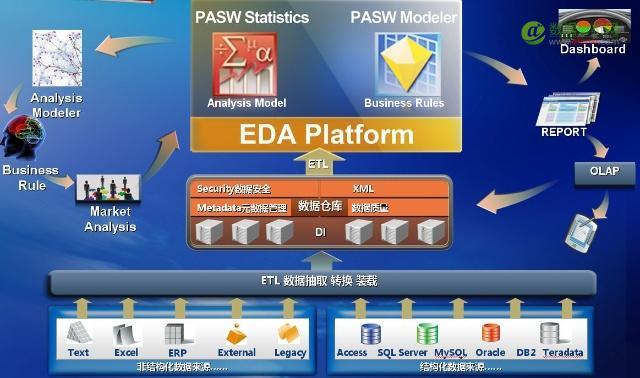Click the External data source icon
Screen dimensions: 640x378
(236, 335)
